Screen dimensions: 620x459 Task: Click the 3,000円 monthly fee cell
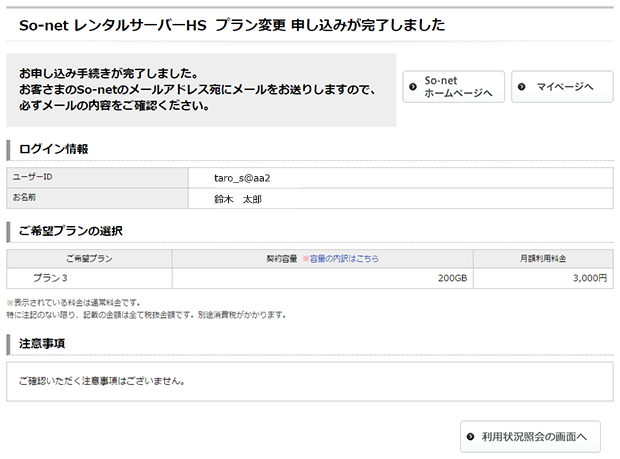pyautogui.click(x=590, y=278)
